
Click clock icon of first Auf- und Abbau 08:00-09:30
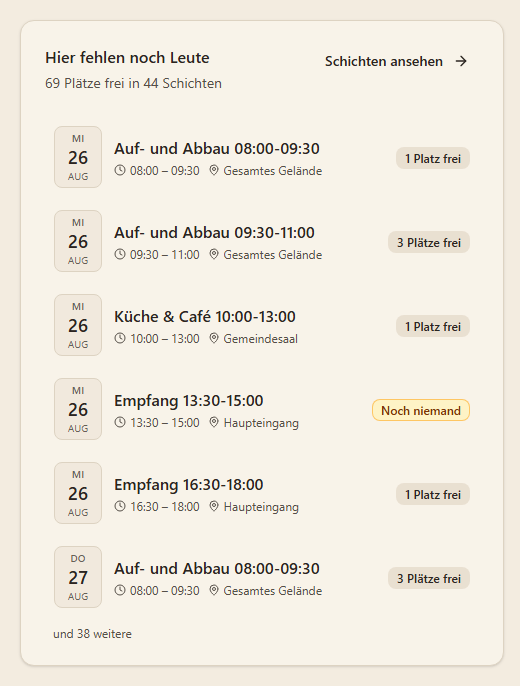point(120,170)
